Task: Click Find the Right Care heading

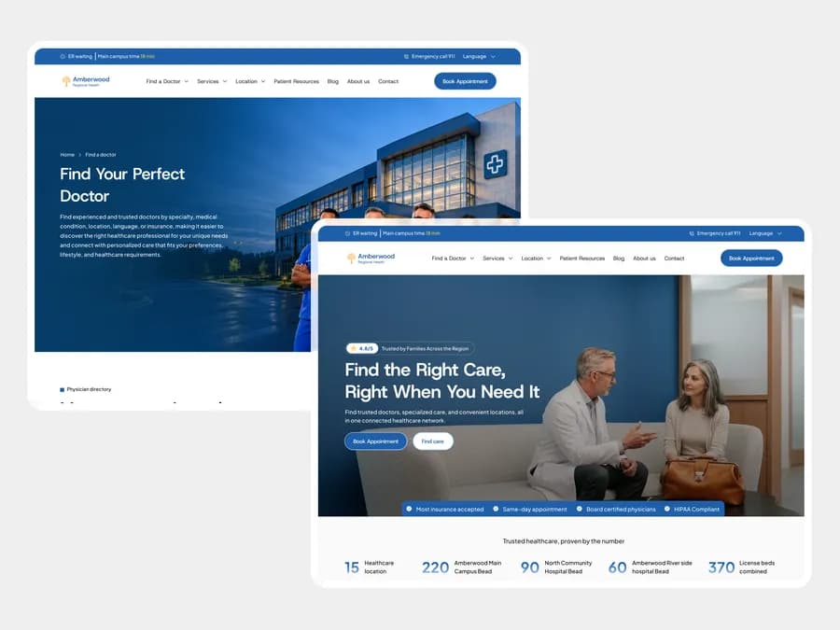Action: point(442,381)
